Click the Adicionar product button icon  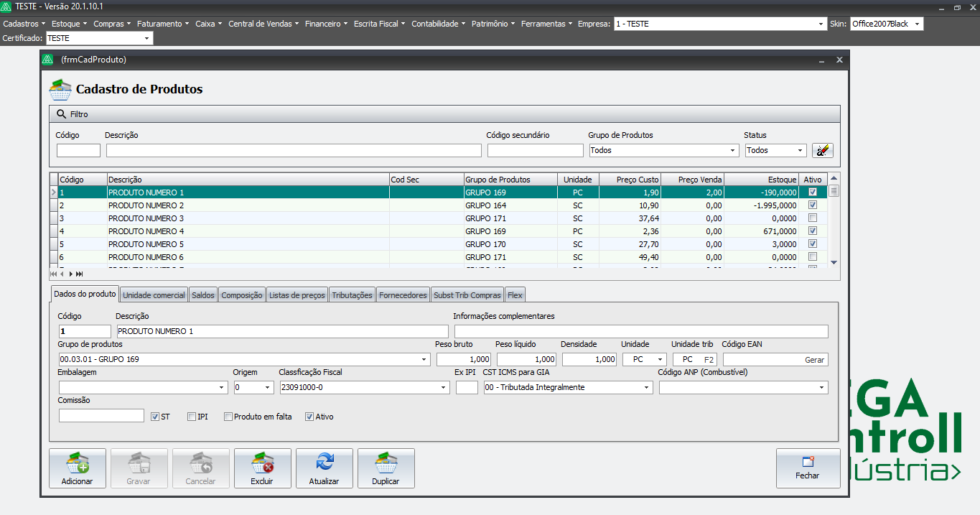click(x=78, y=463)
